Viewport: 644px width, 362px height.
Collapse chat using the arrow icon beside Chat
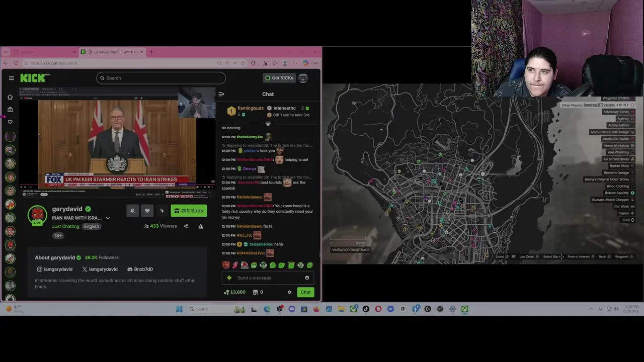(x=221, y=94)
